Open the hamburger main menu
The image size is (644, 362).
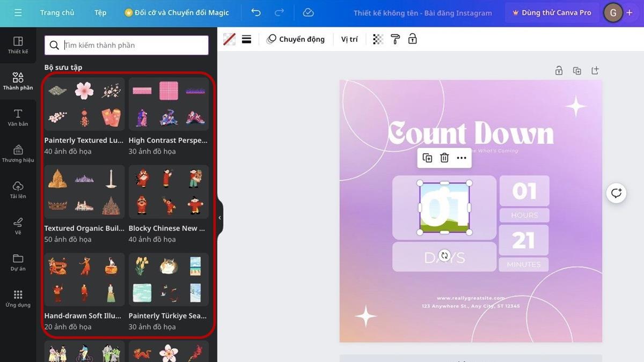[18, 12]
